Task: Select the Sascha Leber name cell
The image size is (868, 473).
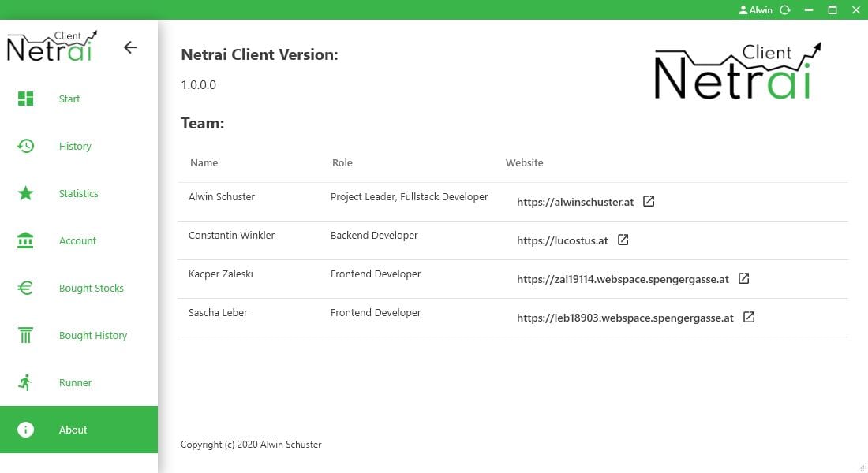Action: (x=218, y=312)
